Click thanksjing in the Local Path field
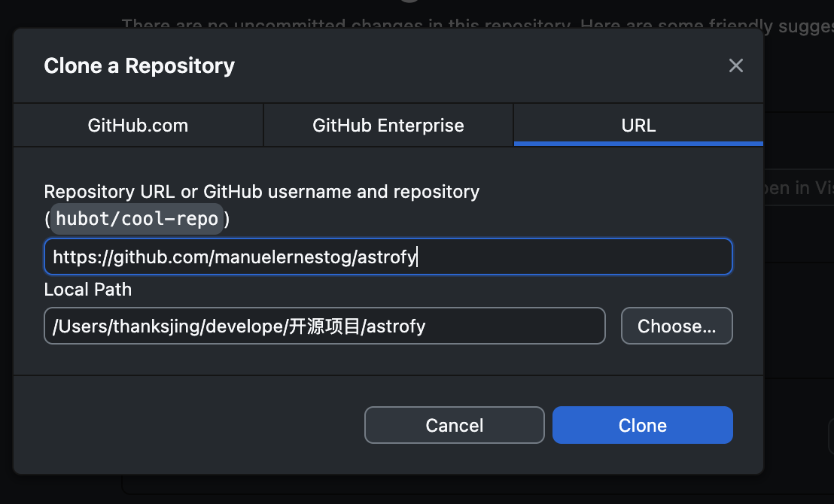This screenshot has width=834, height=504. coord(157,326)
